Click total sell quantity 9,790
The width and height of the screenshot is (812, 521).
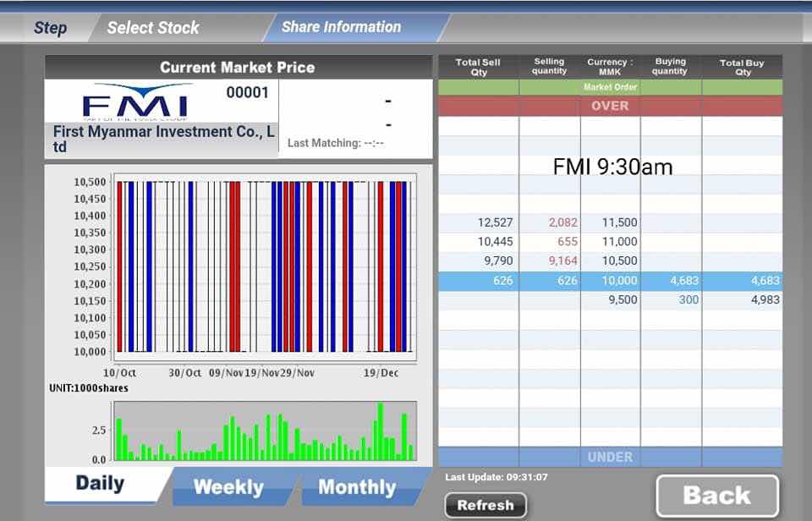498,260
